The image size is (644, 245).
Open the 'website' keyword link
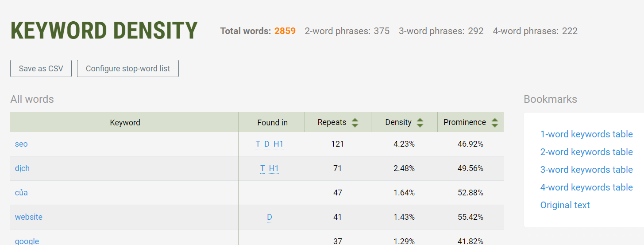pos(29,217)
